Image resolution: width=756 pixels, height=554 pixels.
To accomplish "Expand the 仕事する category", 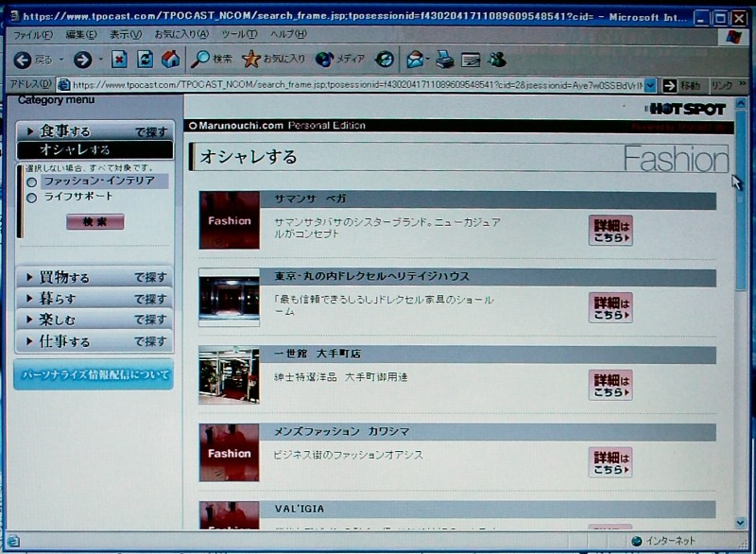I will (95, 341).
